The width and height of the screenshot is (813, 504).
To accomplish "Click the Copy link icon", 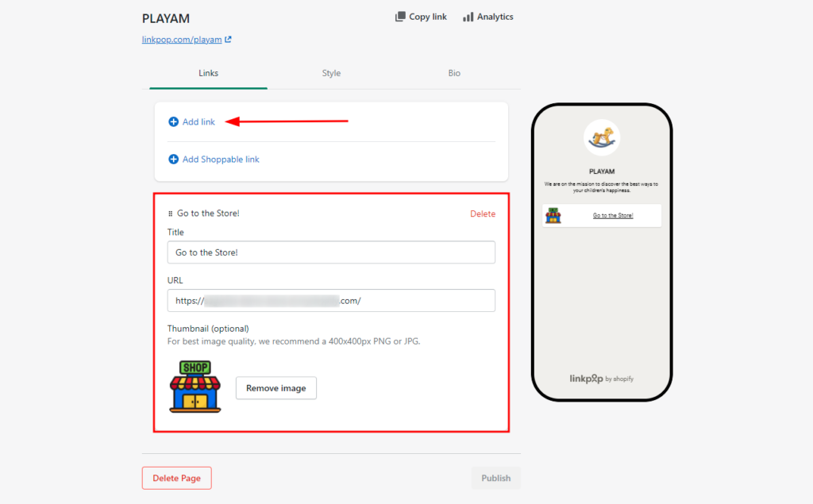I will [x=400, y=17].
